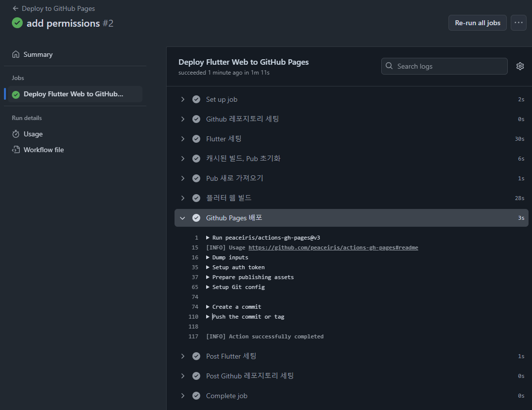Image resolution: width=532 pixels, height=410 pixels.
Task: Click log line number 110
Action: (x=193, y=317)
